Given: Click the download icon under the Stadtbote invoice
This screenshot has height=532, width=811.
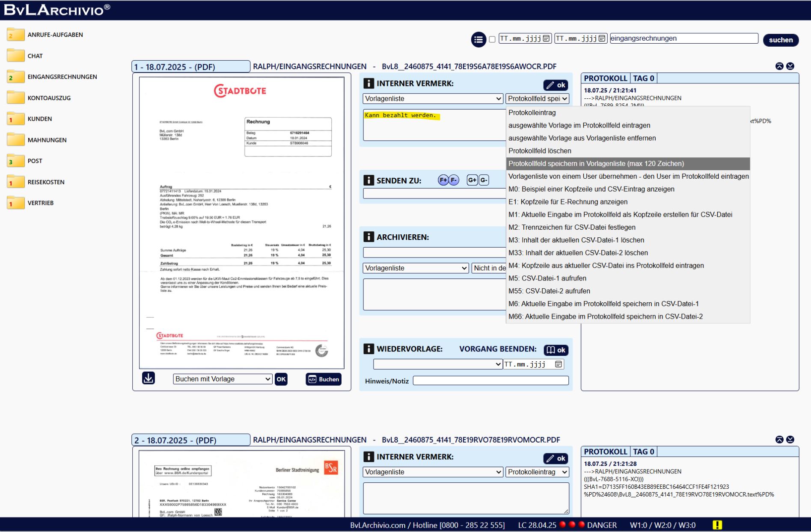Looking at the screenshot, I should point(149,378).
